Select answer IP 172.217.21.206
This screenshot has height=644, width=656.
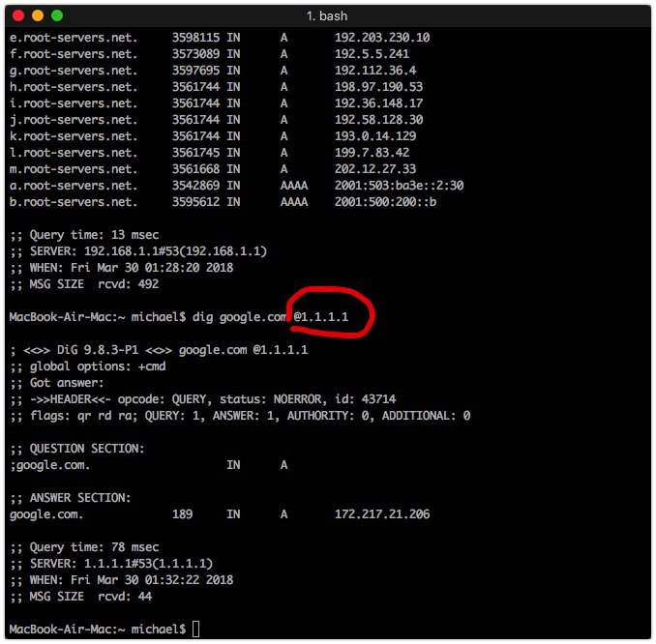pos(382,514)
